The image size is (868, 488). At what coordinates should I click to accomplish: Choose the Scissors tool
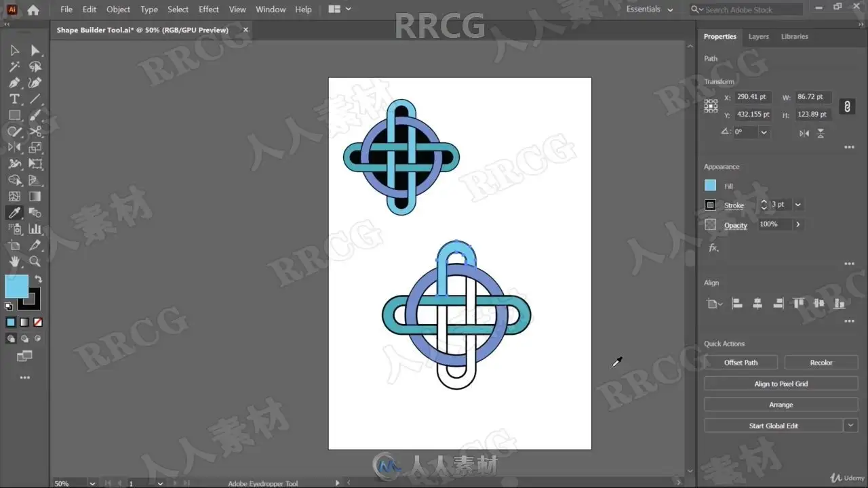click(x=35, y=131)
